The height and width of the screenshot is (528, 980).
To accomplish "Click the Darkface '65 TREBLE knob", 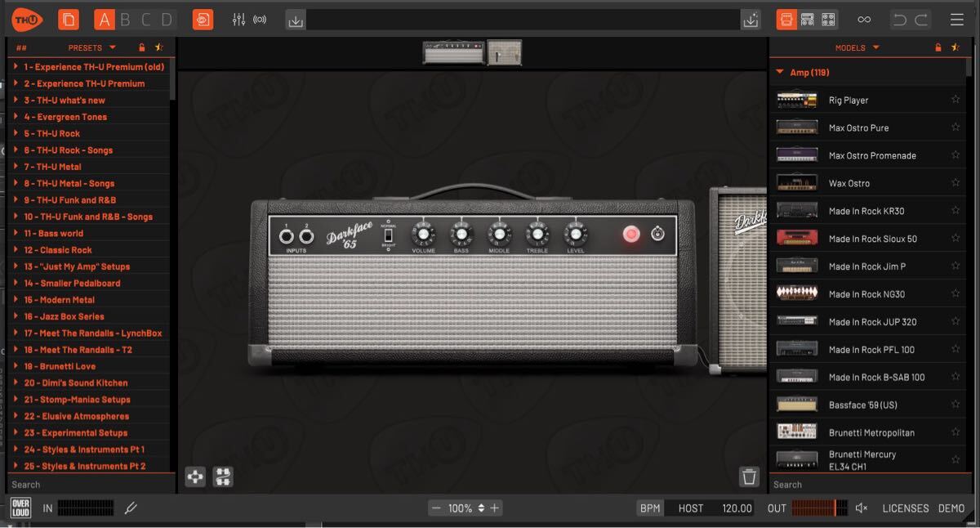I will [537, 235].
